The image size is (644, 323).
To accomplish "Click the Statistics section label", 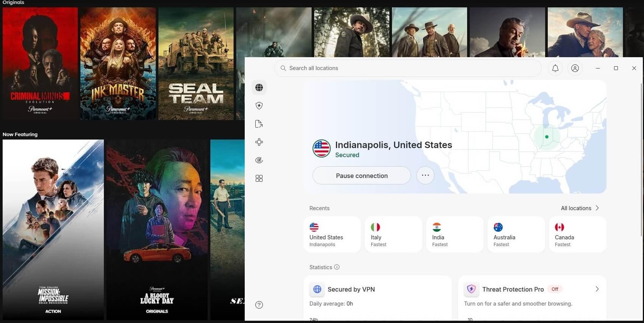I will [x=321, y=267].
